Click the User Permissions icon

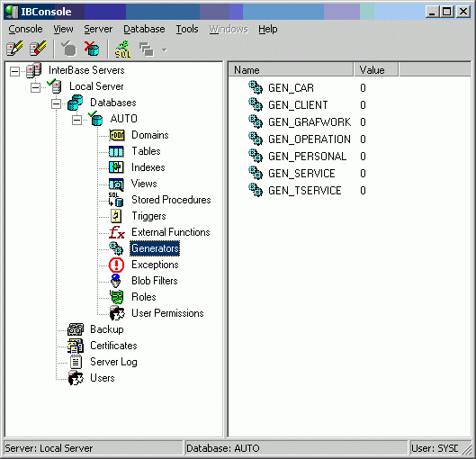[117, 313]
